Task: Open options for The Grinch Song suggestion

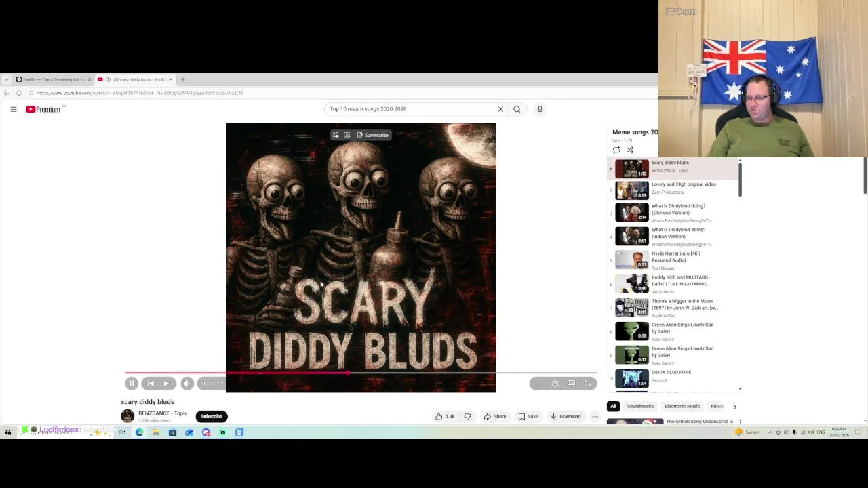Action: pos(740,422)
